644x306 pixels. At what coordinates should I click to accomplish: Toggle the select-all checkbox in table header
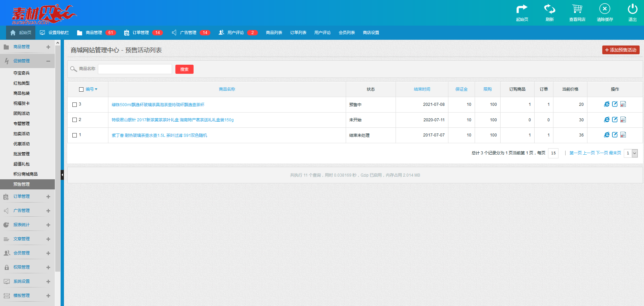coord(81,89)
